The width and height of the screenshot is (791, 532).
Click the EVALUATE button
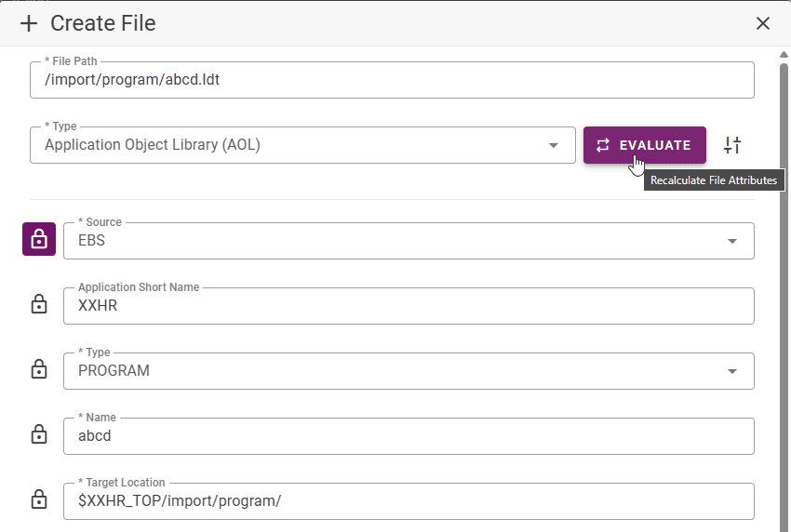645,145
